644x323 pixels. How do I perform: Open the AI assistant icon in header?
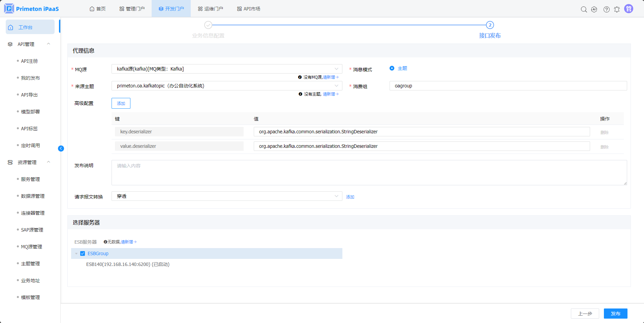click(x=594, y=9)
